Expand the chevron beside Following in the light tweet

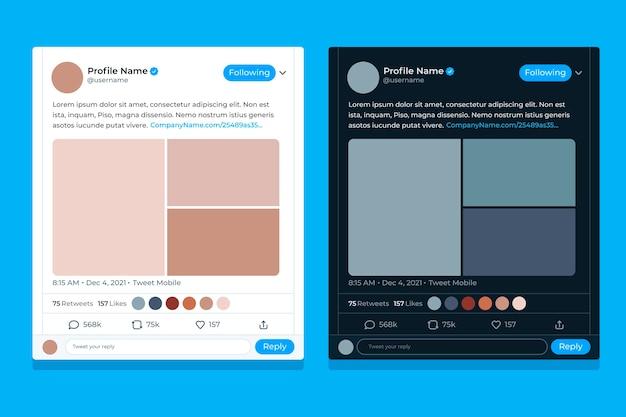click(x=283, y=73)
